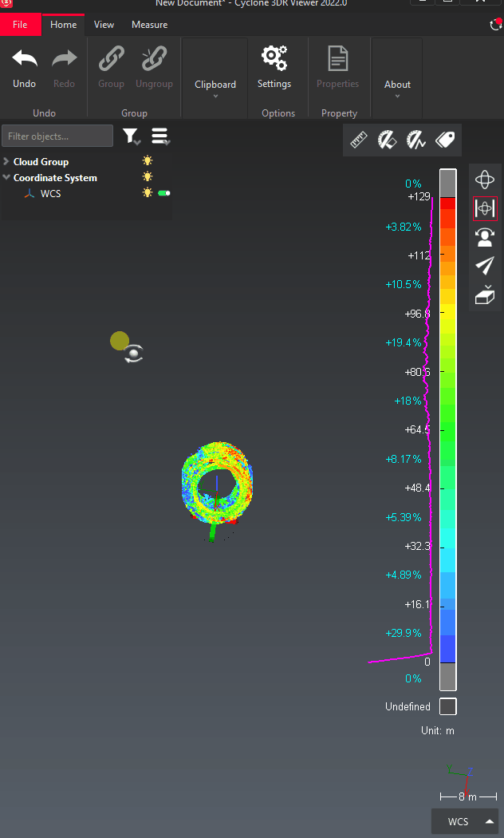Collapse the Coordinate System tree node
The height and width of the screenshot is (838, 504).
(6, 177)
